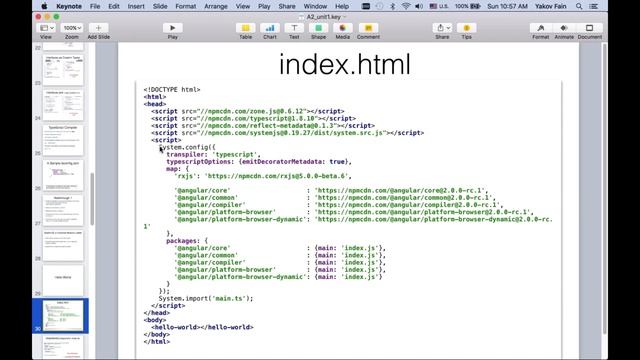Open the Animate inspector
This screenshot has height=360, width=640.
tap(564, 28)
